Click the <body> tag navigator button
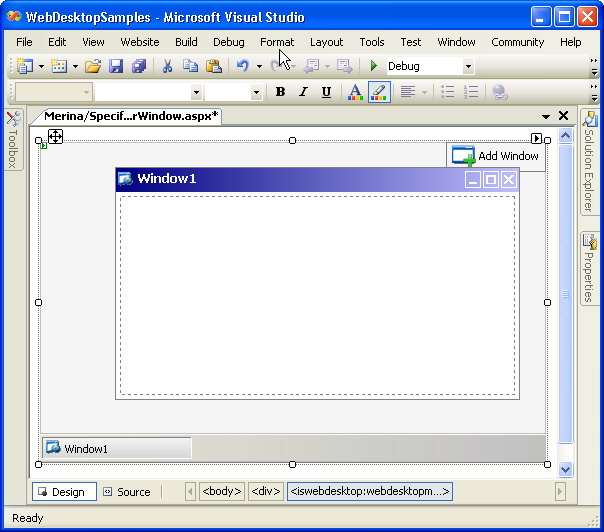 [x=221, y=492]
